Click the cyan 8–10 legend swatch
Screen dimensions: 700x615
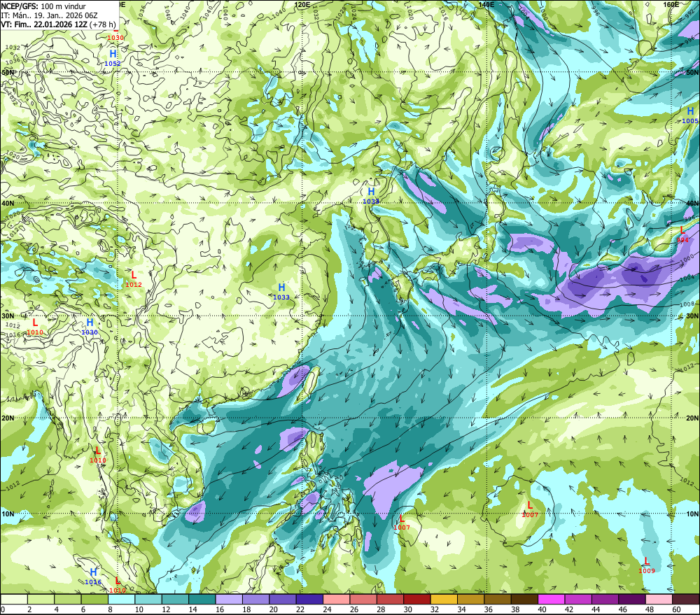tap(121, 599)
